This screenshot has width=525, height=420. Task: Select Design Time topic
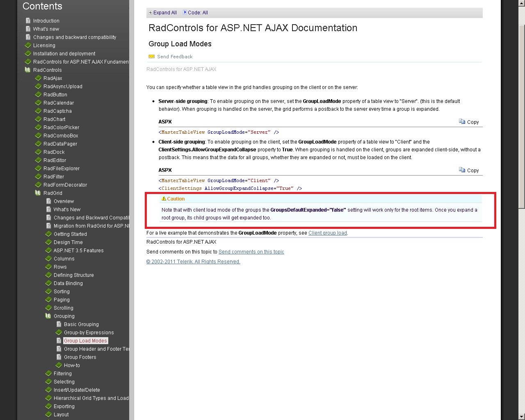[68, 242]
